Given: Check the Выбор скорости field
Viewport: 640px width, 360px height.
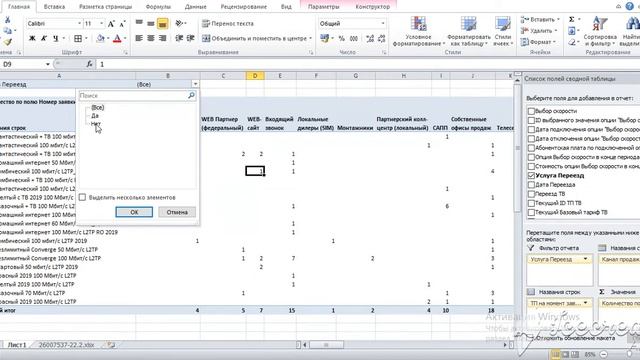Looking at the screenshot, I should coord(531,111).
